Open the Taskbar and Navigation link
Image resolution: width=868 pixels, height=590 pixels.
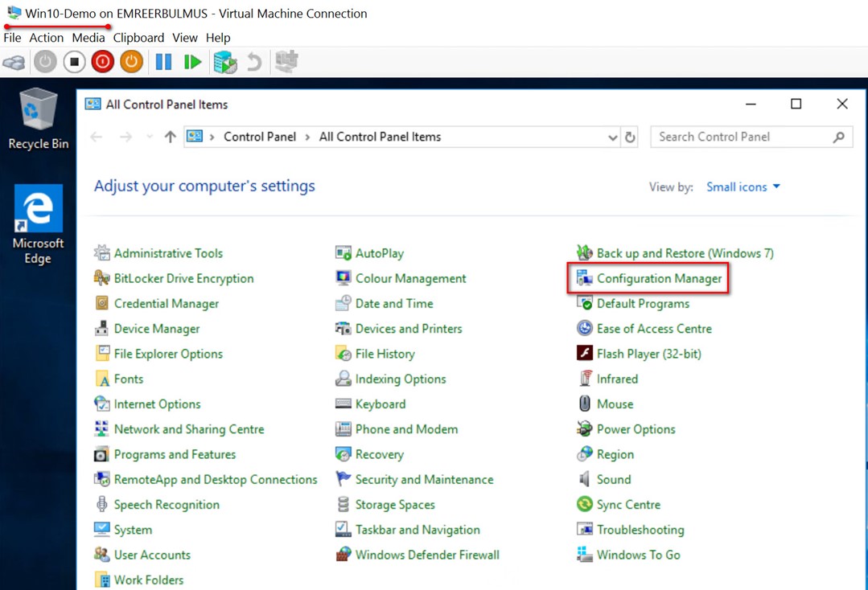[418, 530]
